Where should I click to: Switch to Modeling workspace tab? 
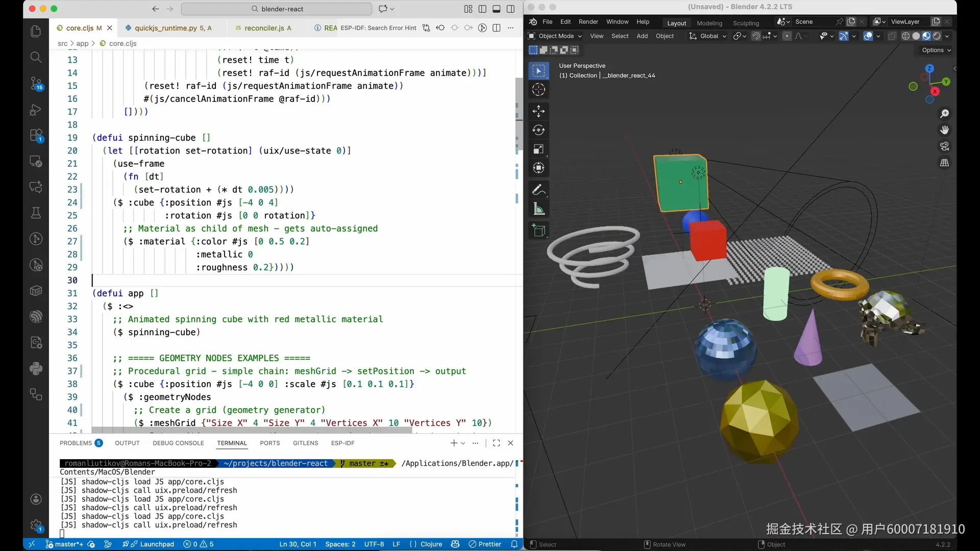pos(709,23)
